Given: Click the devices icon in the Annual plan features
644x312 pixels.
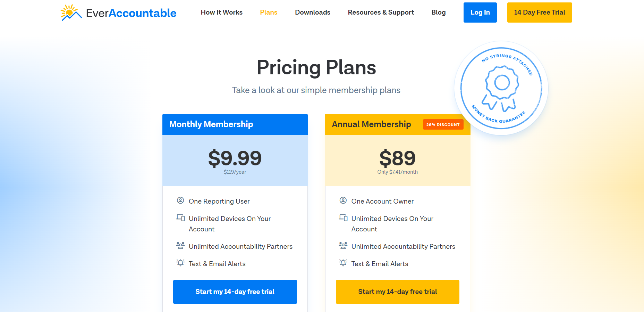Looking at the screenshot, I should click(x=343, y=218).
